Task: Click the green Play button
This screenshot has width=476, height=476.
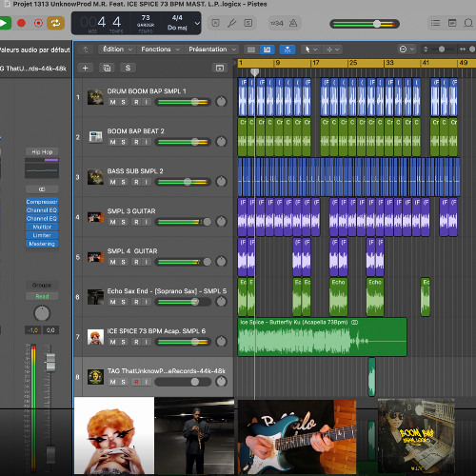Action: (5, 23)
